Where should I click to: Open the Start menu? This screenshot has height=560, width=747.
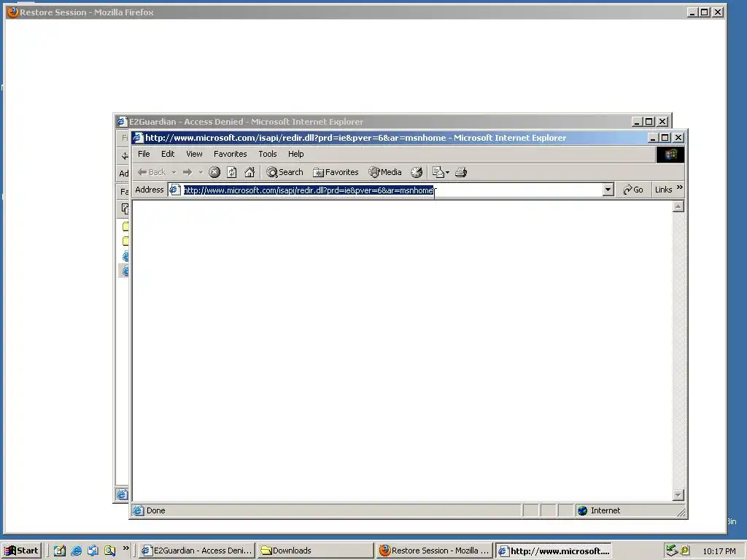click(x=21, y=551)
